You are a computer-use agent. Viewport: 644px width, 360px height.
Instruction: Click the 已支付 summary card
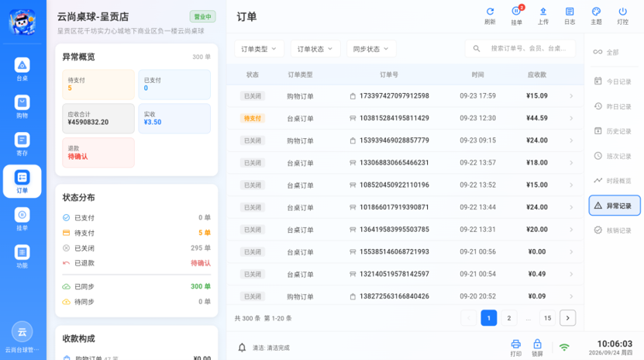coord(174,85)
